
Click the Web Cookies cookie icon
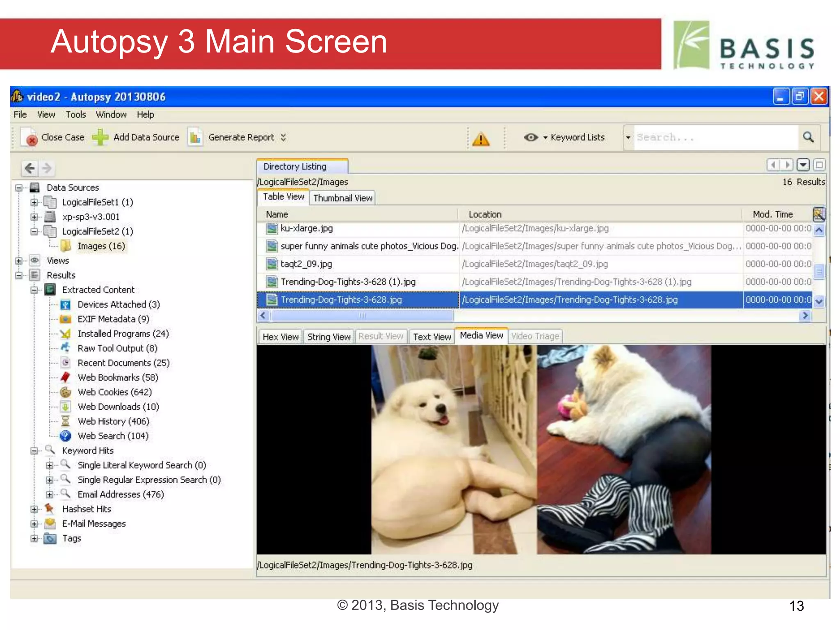[66, 392]
